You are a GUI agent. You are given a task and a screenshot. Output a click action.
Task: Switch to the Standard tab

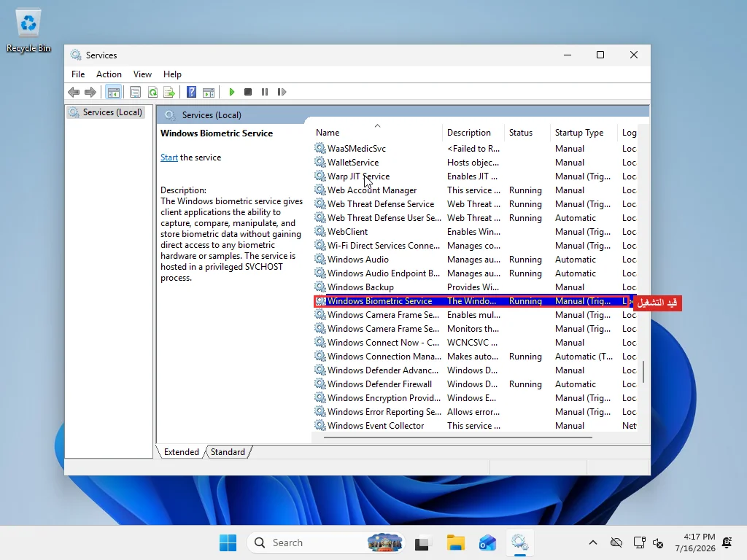coord(228,452)
